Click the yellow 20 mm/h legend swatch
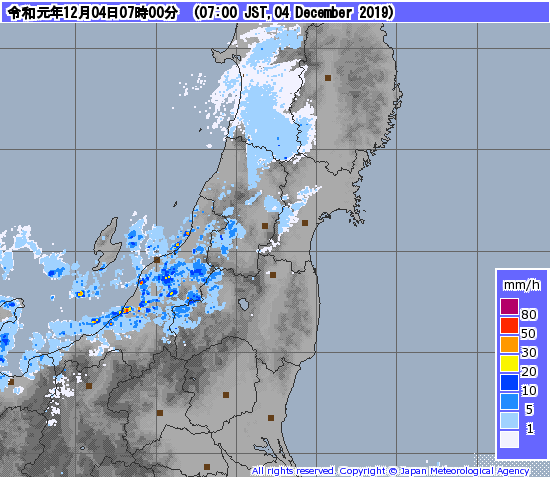This screenshot has width=550, height=477. click(509, 363)
